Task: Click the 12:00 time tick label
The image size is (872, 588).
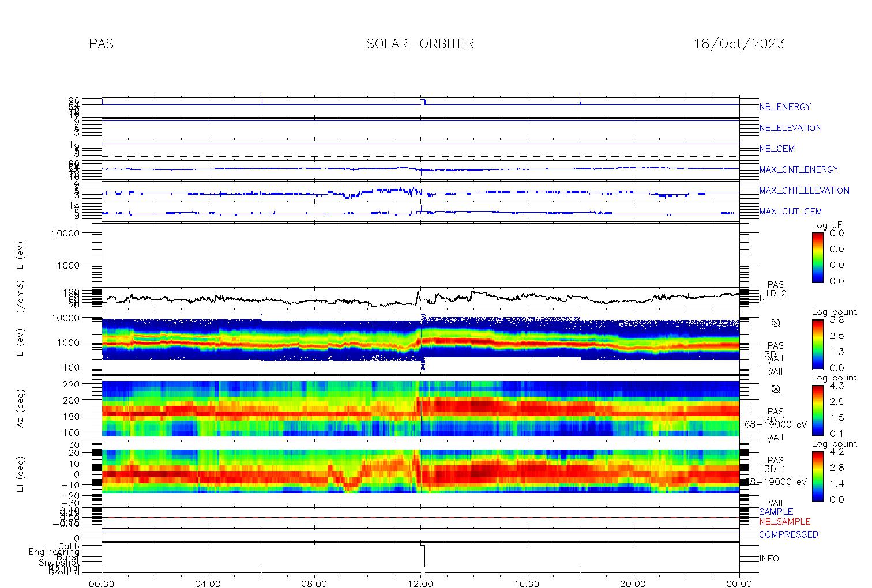Action: (x=420, y=583)
